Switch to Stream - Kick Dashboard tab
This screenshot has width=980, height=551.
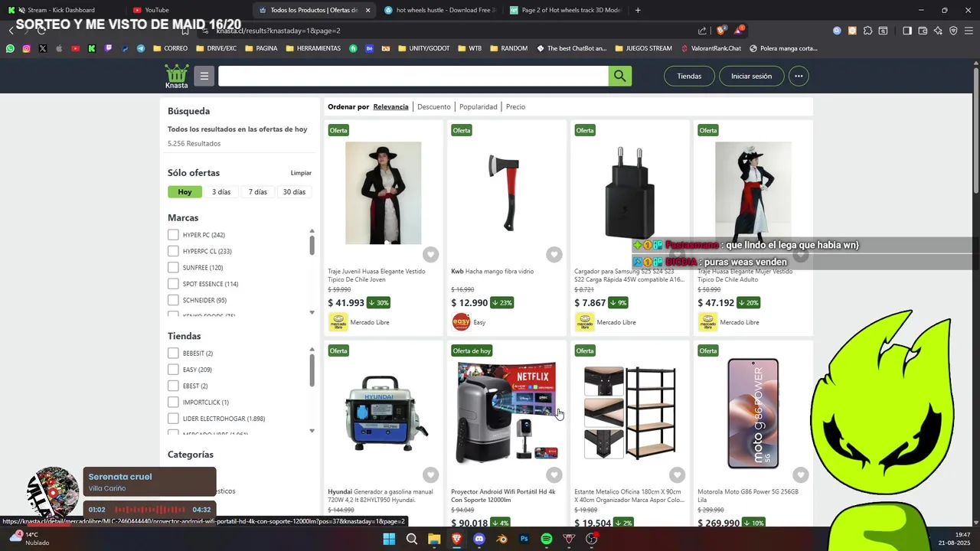click(x=61, y=10)
